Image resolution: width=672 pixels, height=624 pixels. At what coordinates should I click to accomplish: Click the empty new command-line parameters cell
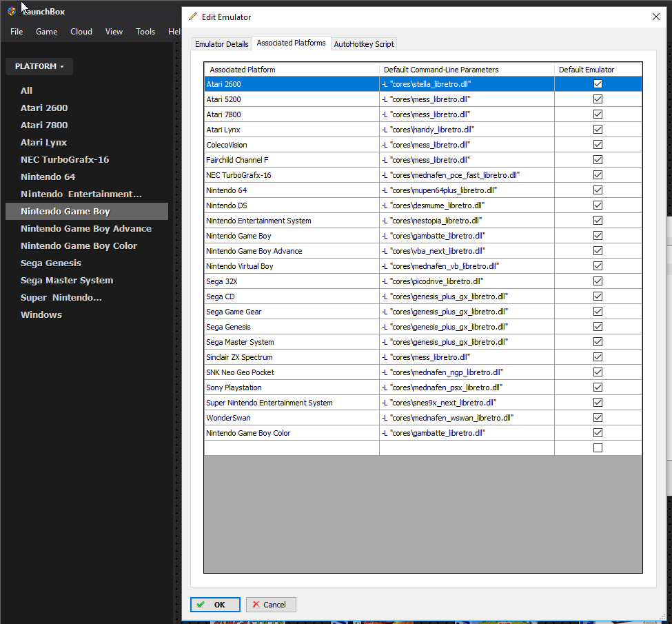tap(467, 448)
